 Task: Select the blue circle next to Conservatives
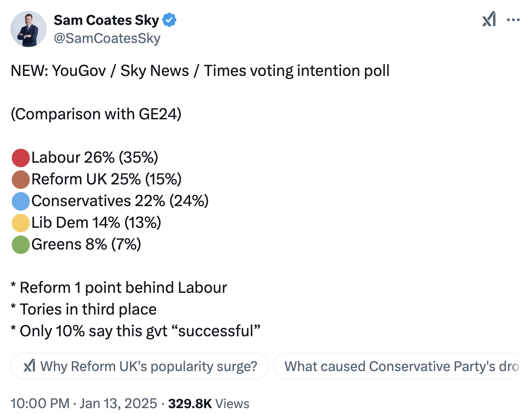(20, 201)
